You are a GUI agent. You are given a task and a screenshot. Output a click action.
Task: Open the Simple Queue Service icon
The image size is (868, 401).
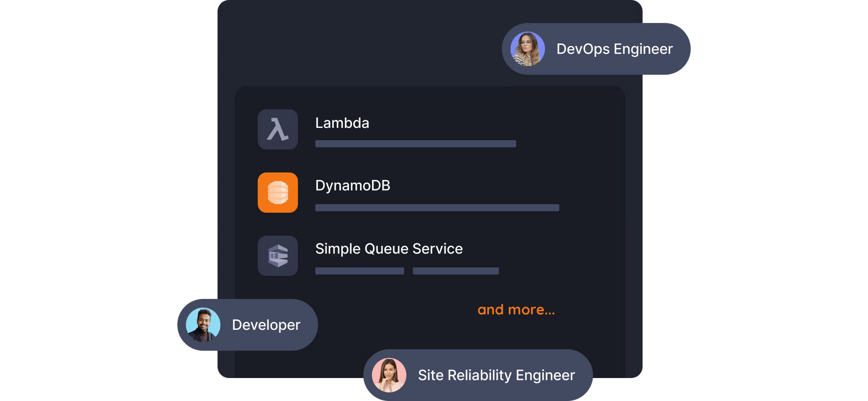278,255
